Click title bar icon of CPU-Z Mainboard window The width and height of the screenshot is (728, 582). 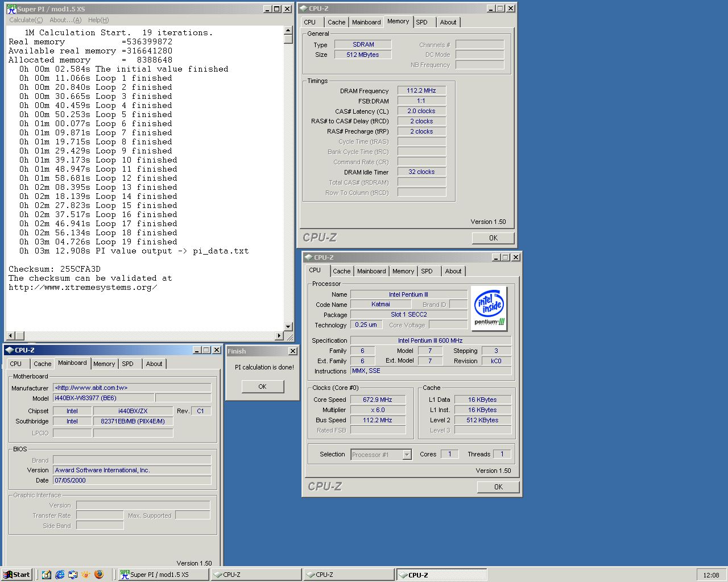coord(10,350)
